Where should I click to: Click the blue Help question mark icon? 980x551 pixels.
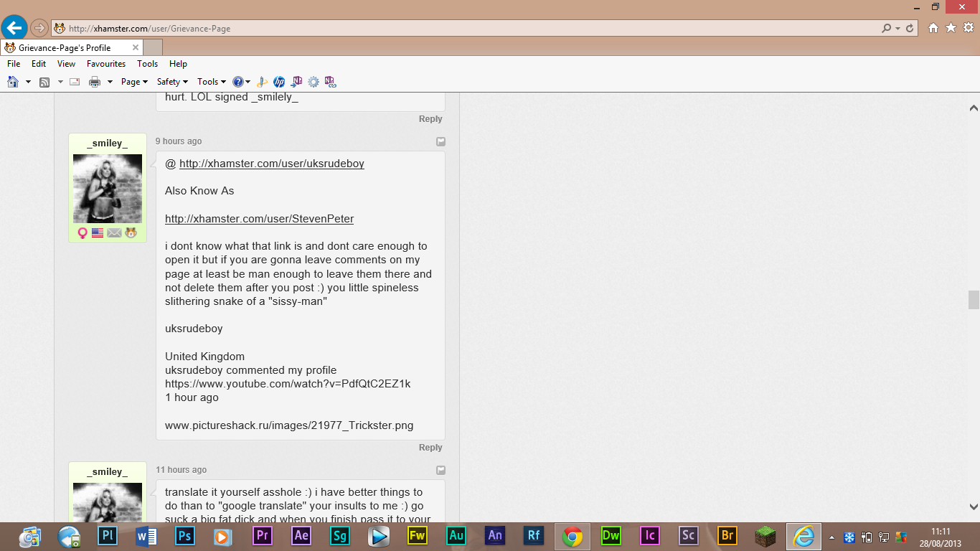point(238,82)
